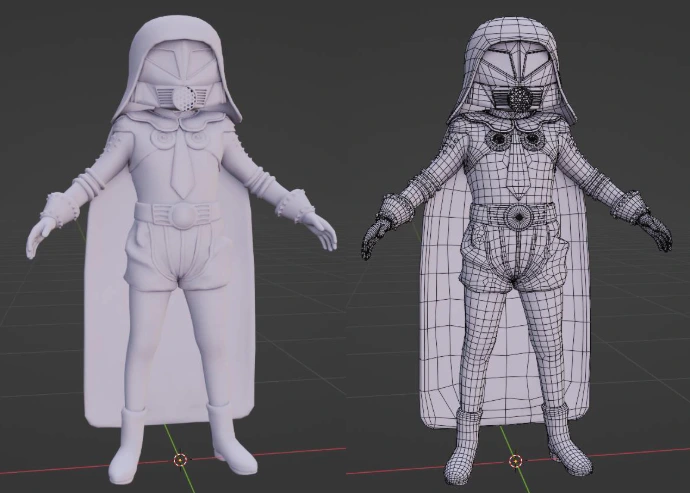Select the solid model's helmet mouth grille

tap(185, 98)
